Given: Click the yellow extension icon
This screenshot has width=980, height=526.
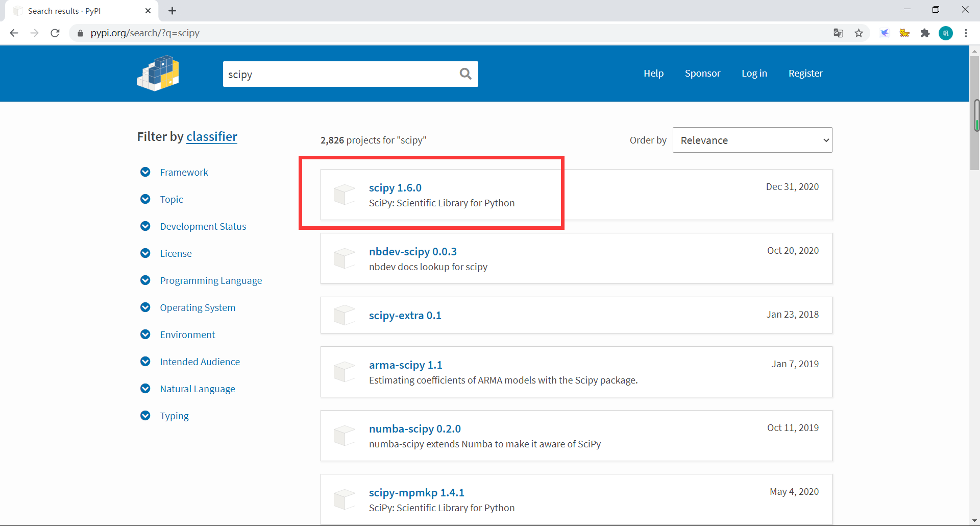Looking at the screenshot, I should pyautogui.click(x=904, y=33).
